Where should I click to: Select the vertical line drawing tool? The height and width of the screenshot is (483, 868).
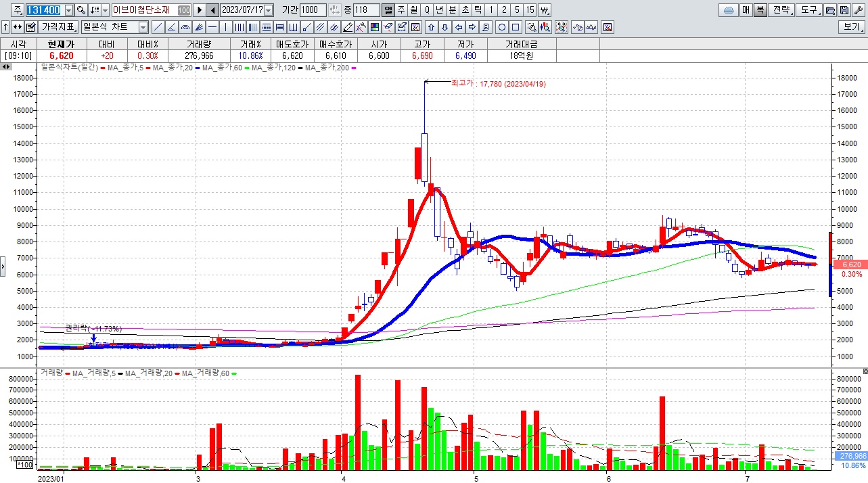tap(225, 27)
